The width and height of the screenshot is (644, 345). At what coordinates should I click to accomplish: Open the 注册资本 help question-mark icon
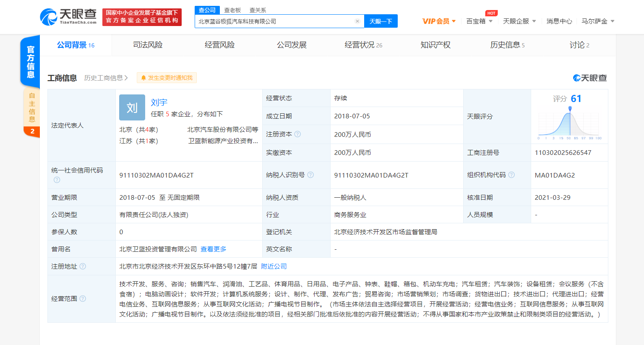tap(297, 134)
